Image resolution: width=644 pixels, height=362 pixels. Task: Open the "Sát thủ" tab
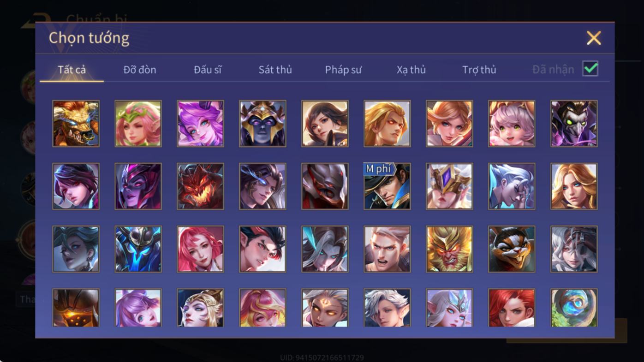[x=275, y=70]
